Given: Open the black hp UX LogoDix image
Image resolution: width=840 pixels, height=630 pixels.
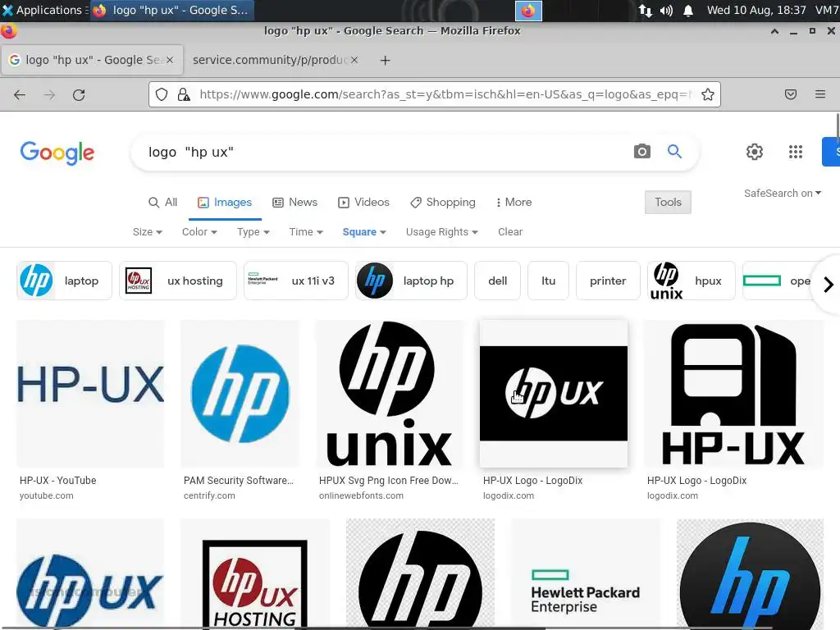Looking at the screenshot, I should pos(554,394).
